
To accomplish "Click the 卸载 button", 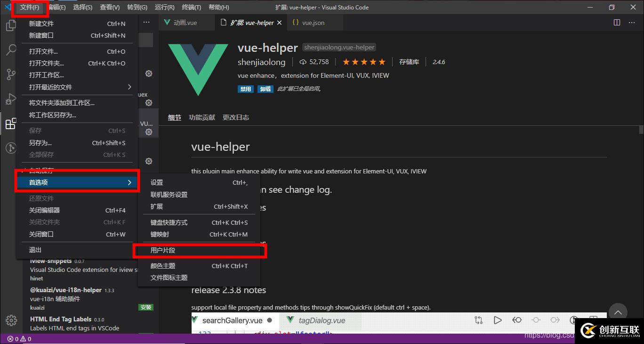I will [266, 89].
